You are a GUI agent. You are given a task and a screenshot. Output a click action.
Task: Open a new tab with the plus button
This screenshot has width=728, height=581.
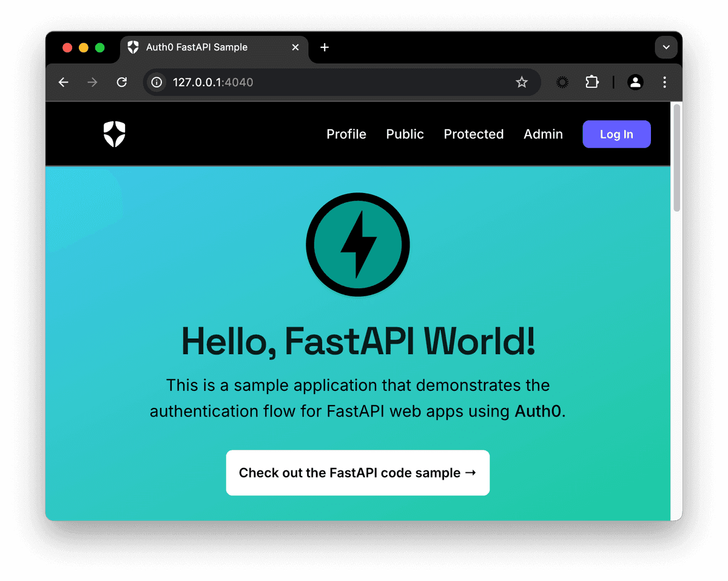[x=325, y=47]
